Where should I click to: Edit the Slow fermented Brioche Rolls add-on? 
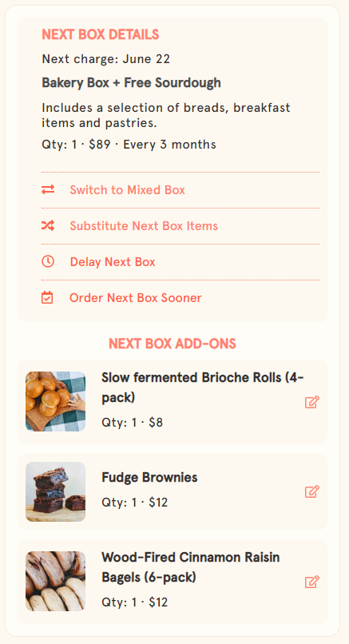312,402
